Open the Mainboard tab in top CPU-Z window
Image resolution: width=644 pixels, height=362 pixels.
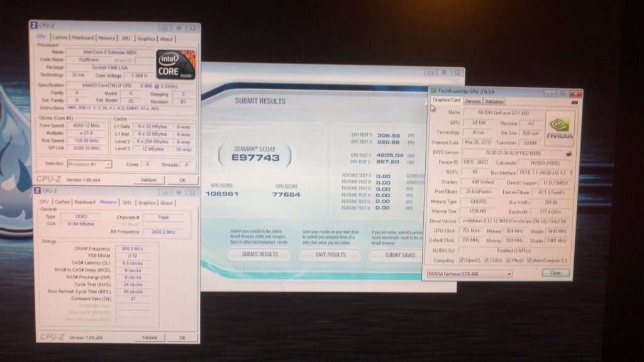pyautogui.click(x=82, y=38)
